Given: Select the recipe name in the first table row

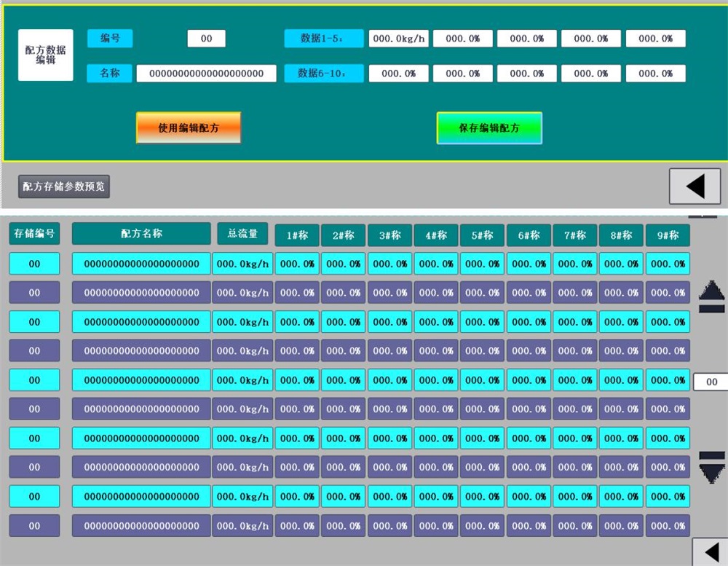Looking at the screenshot, I should point(141,264).
